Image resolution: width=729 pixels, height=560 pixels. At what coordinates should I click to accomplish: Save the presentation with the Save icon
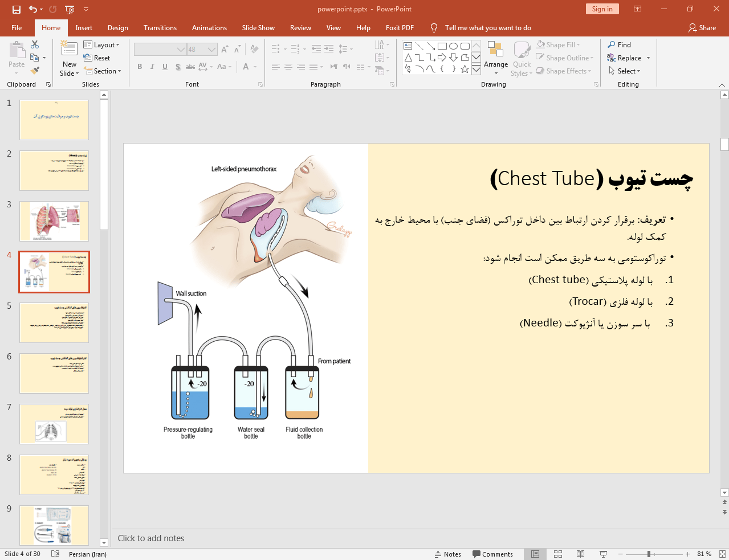click(x=16, y=9)
